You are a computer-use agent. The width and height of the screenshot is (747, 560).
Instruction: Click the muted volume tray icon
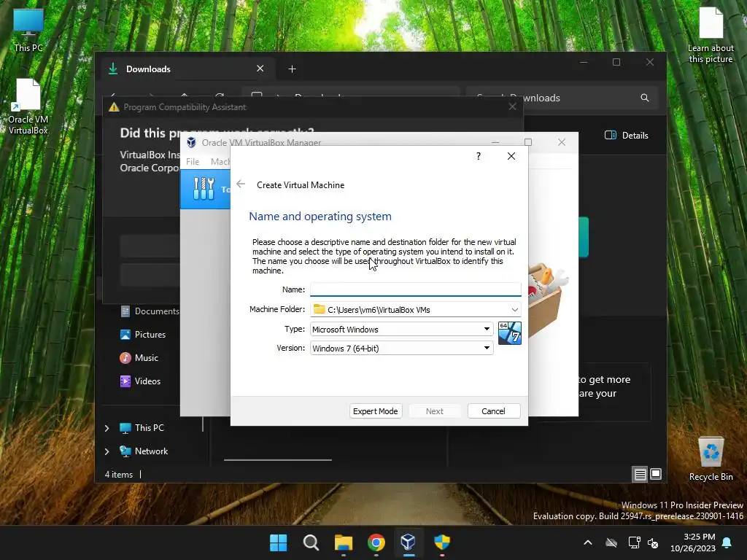tap(653, 542)
